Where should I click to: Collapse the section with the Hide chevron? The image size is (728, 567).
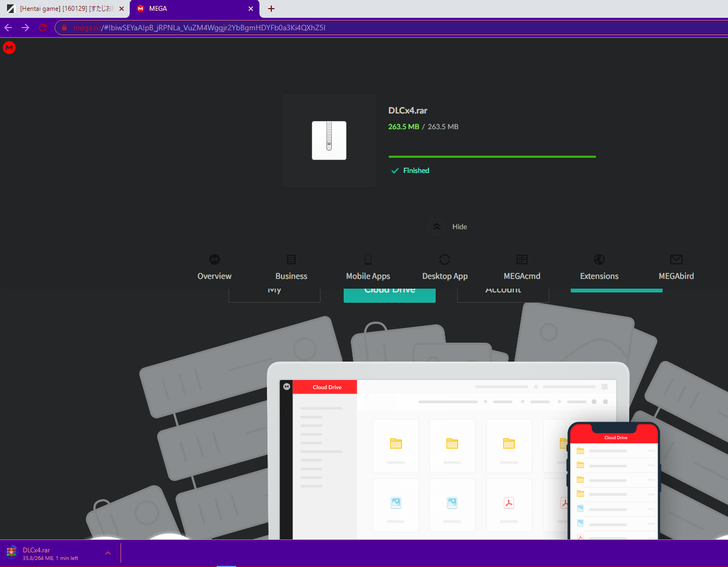pyautogui.click(x=437, y=226)
